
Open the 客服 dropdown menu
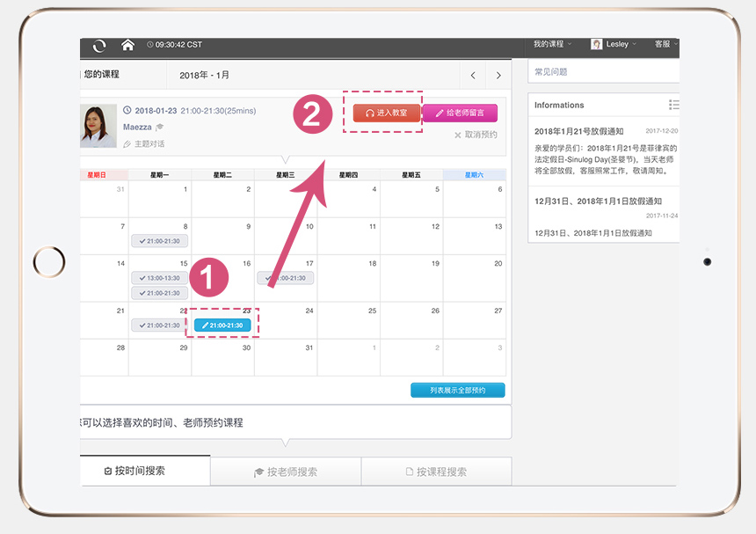pos(665,44)
